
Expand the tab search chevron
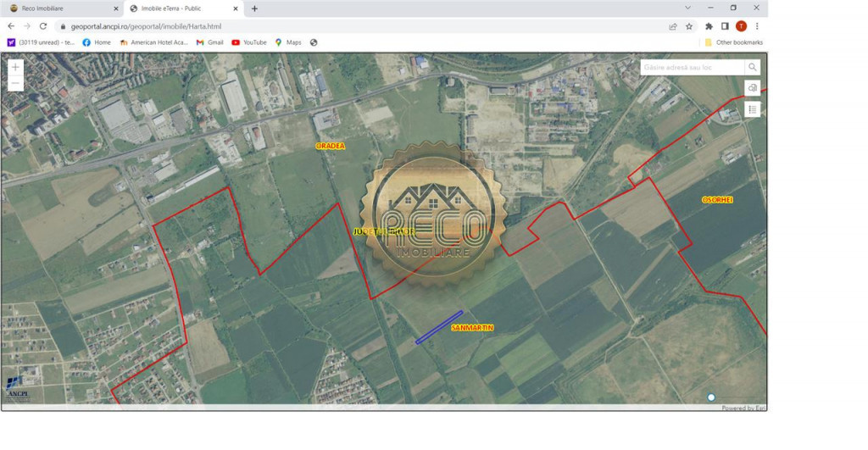pos(687,8)
